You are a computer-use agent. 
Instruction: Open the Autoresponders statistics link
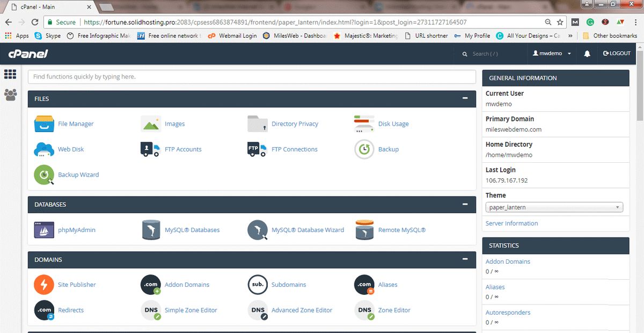pos(508,313)
